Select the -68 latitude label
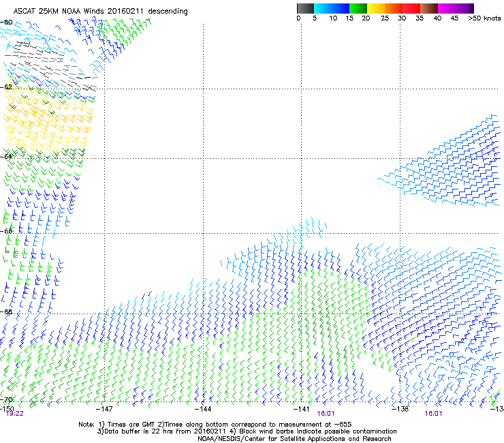 6,311
